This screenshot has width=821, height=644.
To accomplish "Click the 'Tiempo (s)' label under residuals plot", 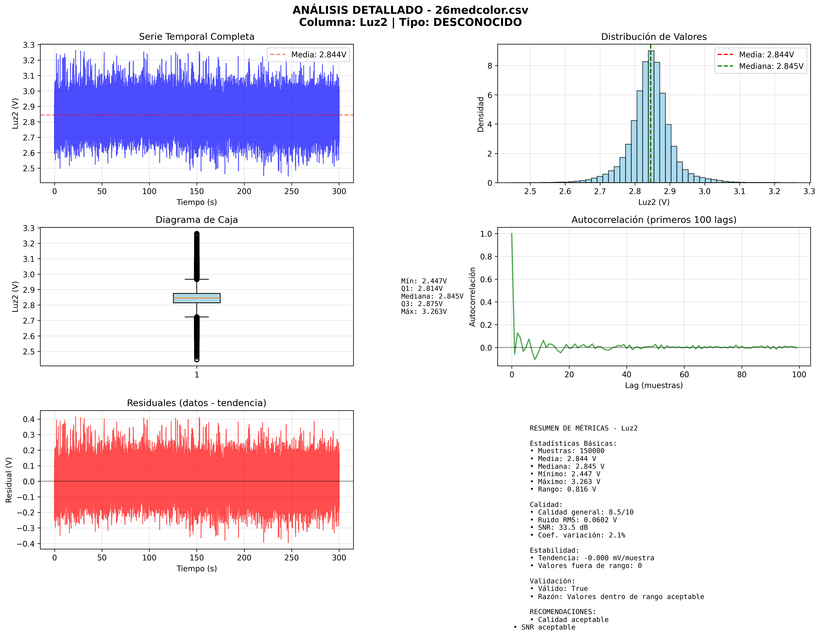I will tap(196, 568).
